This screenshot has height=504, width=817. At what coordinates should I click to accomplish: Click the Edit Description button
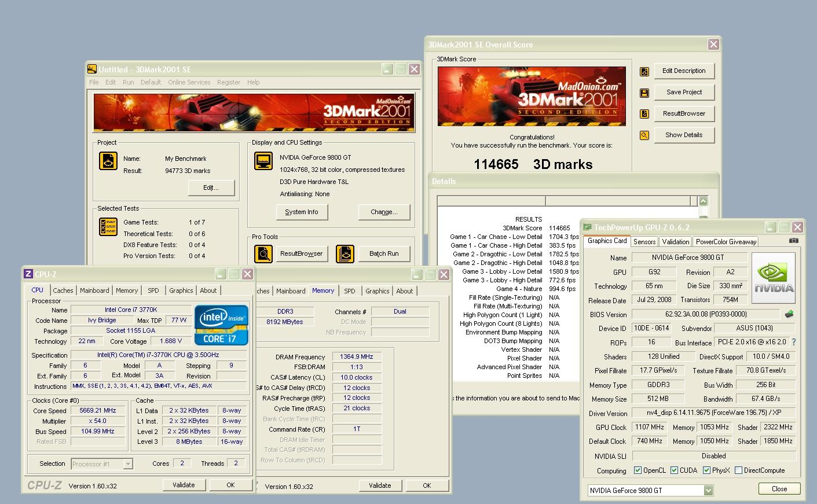click(x=684, y=71)
